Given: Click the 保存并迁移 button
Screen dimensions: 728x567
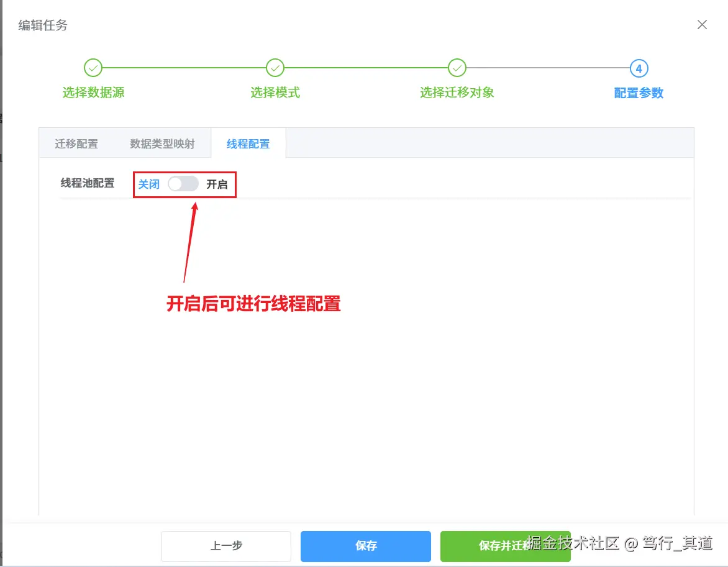Looking at the screenshot, I should tap(505, 546).
